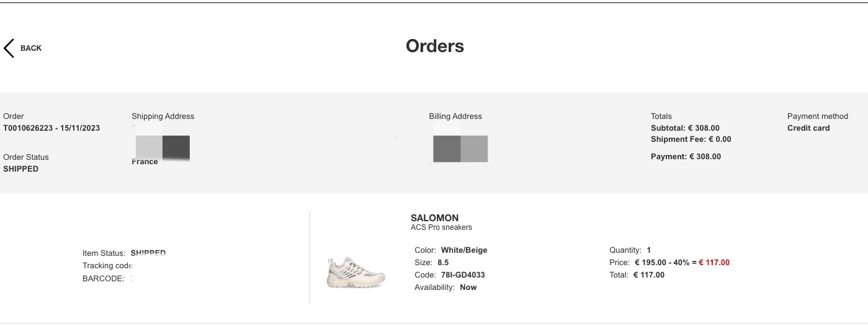The image size is (868, 329).
Task: Click the Credit card payment method
Action: [x=808, y=128]
